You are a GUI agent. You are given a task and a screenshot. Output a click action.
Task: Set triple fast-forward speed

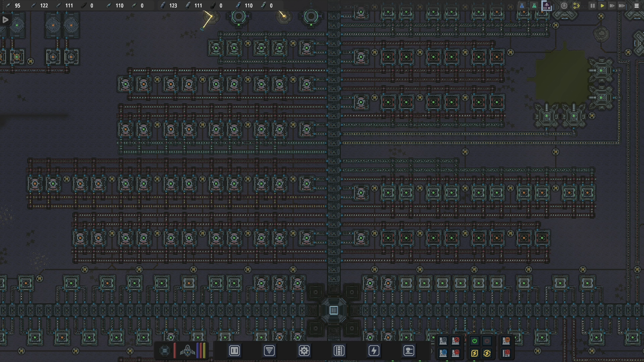point(622,6)
